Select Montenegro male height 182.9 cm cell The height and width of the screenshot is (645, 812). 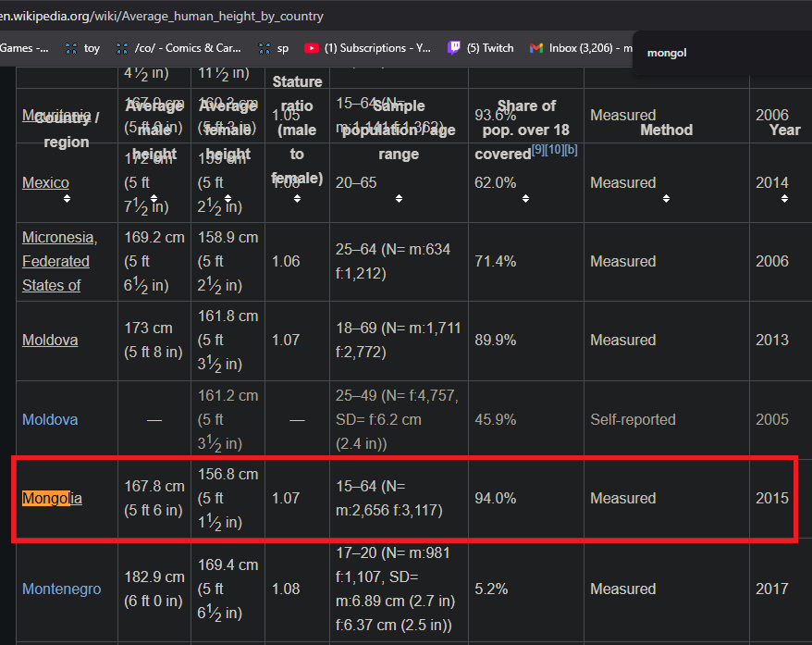click(154, 589)
